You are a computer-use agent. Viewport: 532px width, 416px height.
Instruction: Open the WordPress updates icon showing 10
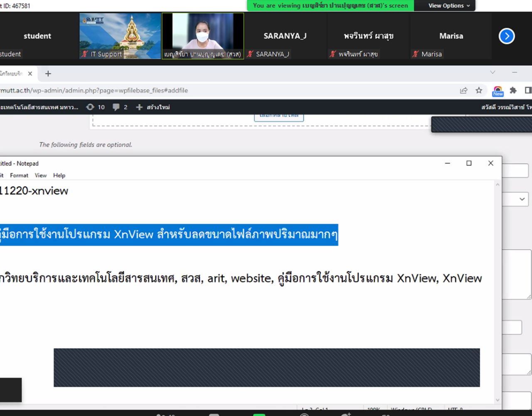pyautogui.click(x=95, y=107)
